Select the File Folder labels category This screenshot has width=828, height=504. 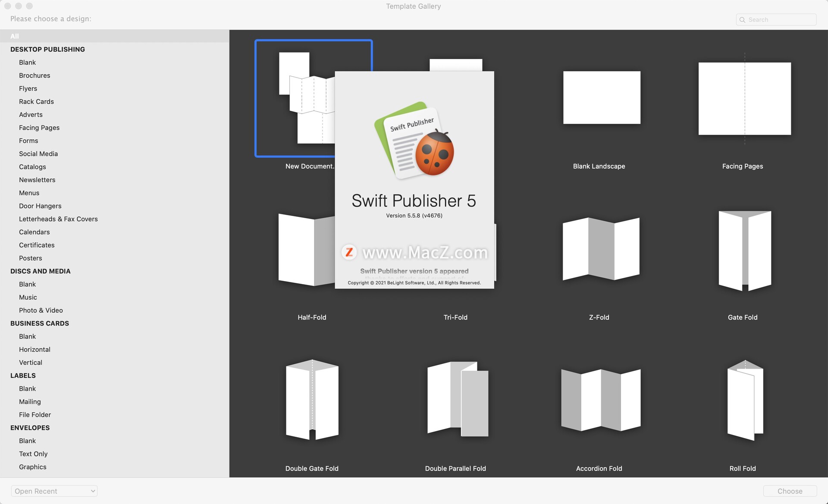tap(35, 415)
